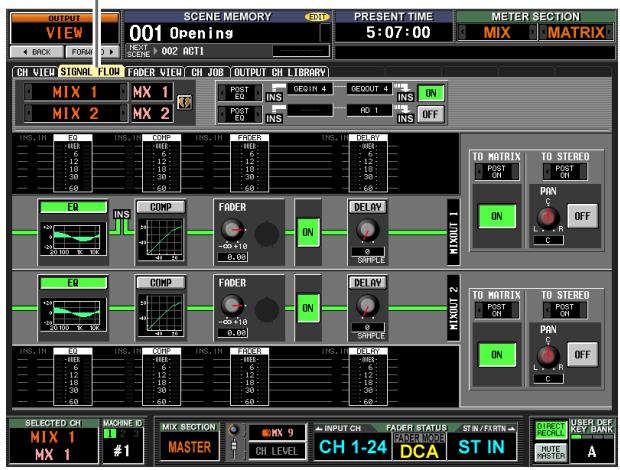Click right arrow of METER SECTION MATRIX
The image size is (620, 470).
[610, 32]
